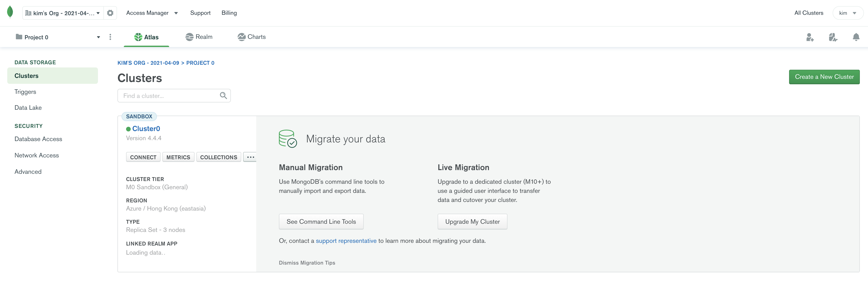Click the Atlas leaf icon
This screenshot has width=868, height=283.
point(138,37)
